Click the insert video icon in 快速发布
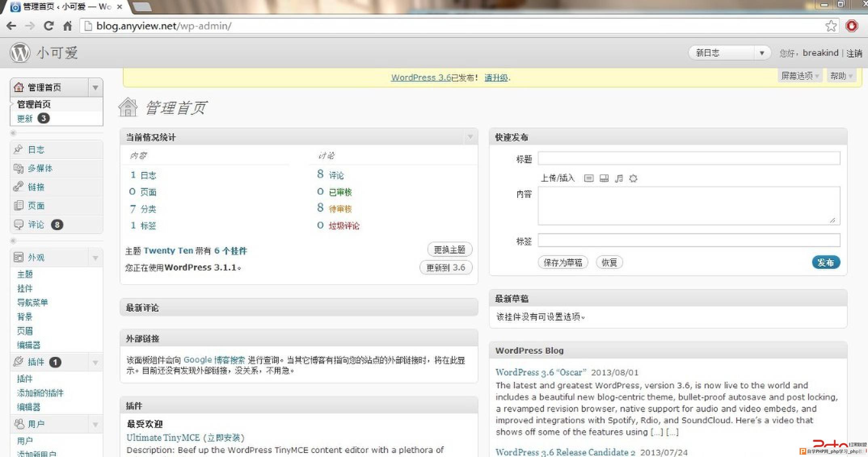The image size is (868, 457). (x=604, y=178)
